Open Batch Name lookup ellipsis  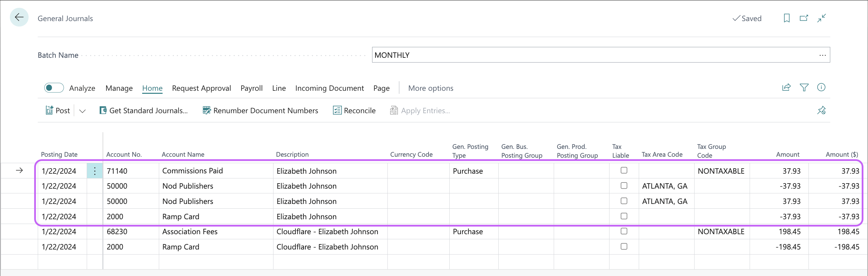(x=822, y=55)
